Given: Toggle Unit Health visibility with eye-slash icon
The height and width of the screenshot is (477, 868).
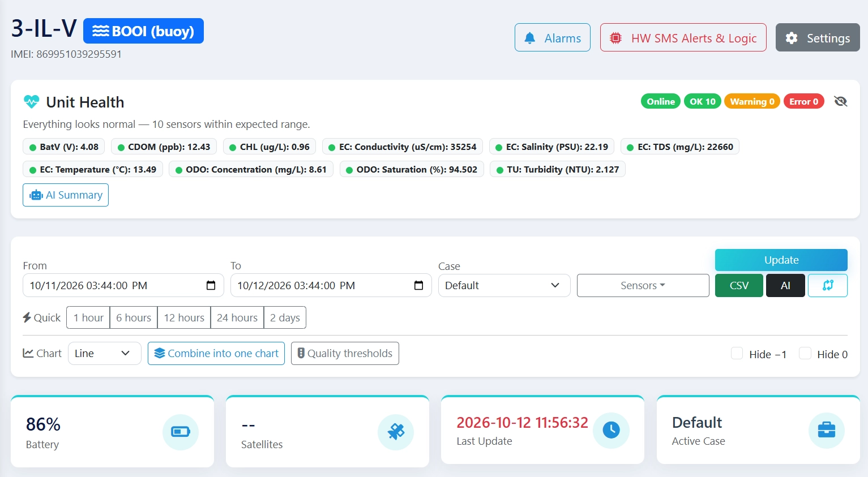Looking at the screenshot, I should pyautogui.click(x=841, y=101).
